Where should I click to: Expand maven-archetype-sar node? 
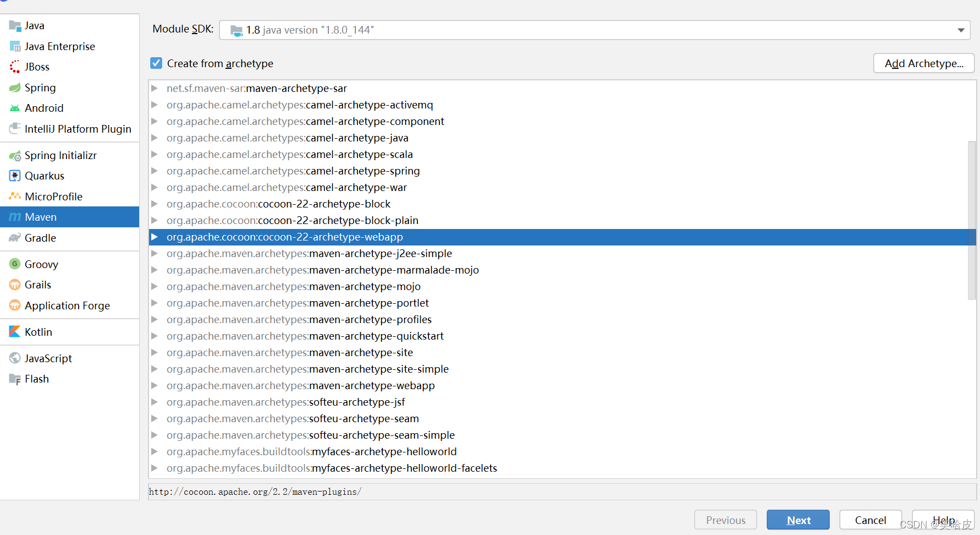(x=155, y=88)
